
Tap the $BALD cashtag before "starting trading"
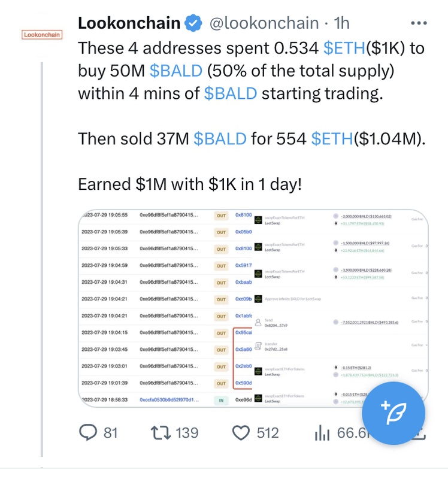231,93
